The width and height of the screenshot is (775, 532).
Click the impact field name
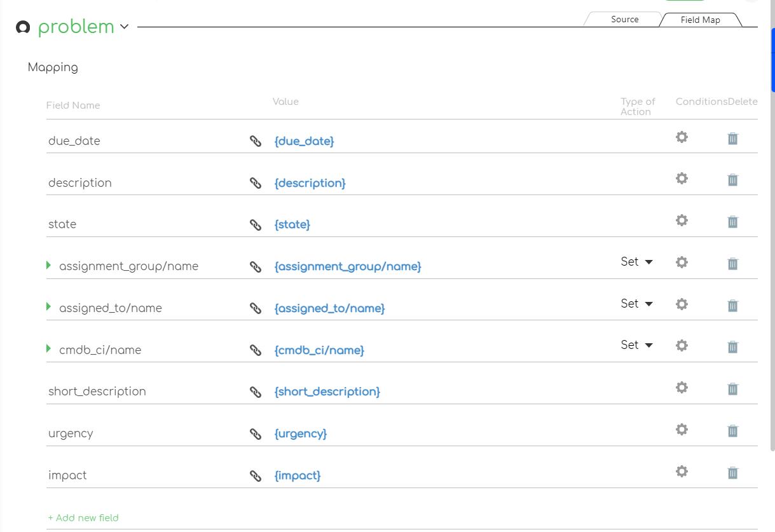(x=67, y=475)
